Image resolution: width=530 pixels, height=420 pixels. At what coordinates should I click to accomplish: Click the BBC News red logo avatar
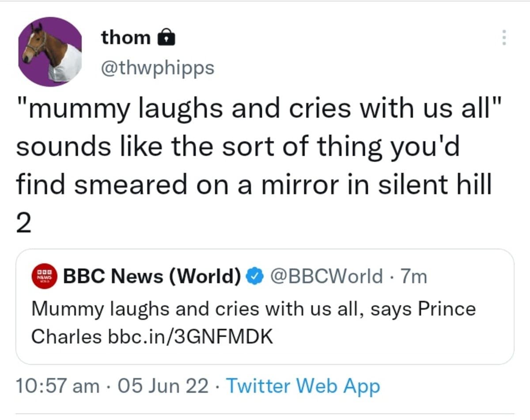[x=45, y=277]
